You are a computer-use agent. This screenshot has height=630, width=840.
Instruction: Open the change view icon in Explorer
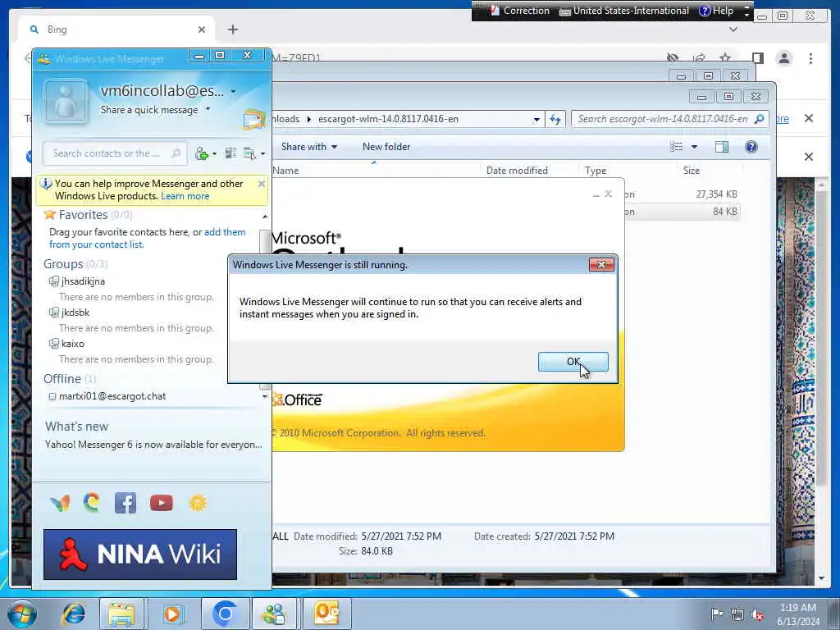tap(676, 147)
